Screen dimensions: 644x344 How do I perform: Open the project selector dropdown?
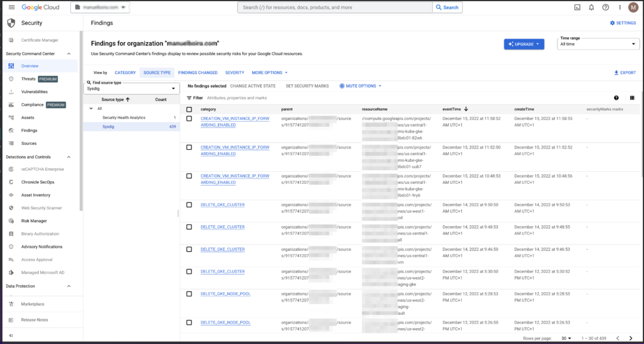pos(100,7)
